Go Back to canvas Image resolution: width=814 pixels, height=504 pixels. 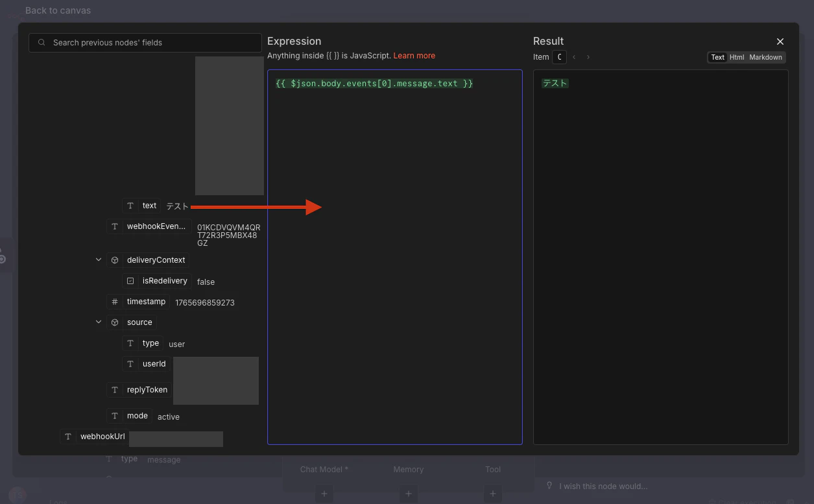[x=58, y=10]
